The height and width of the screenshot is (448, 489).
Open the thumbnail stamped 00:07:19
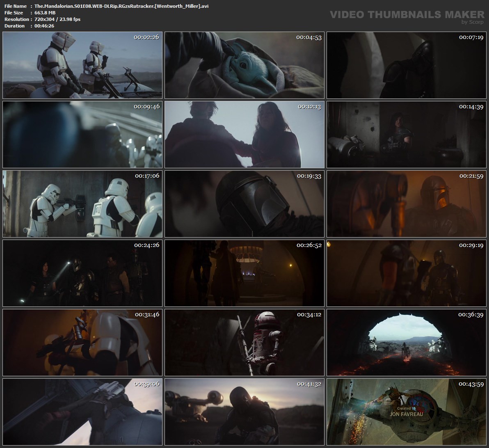click(x=407, y=65)
